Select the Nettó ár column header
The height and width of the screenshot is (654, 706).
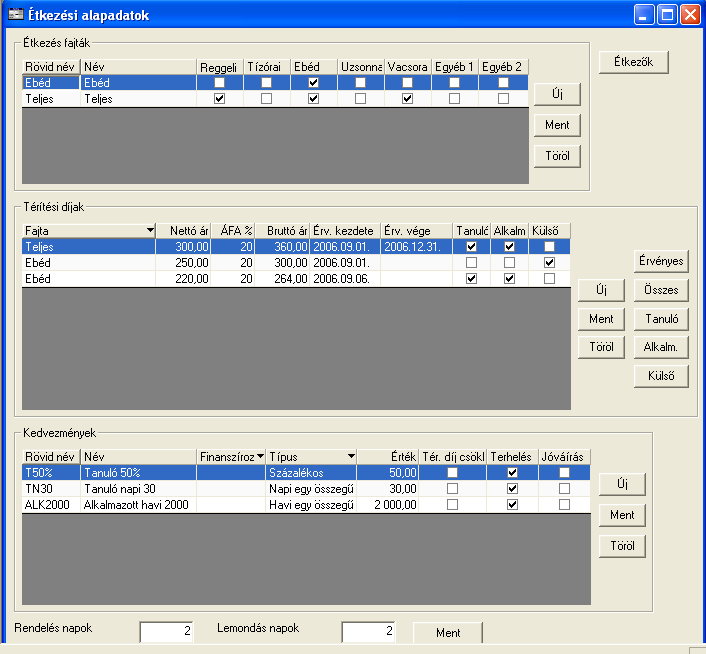coord(183,231)
